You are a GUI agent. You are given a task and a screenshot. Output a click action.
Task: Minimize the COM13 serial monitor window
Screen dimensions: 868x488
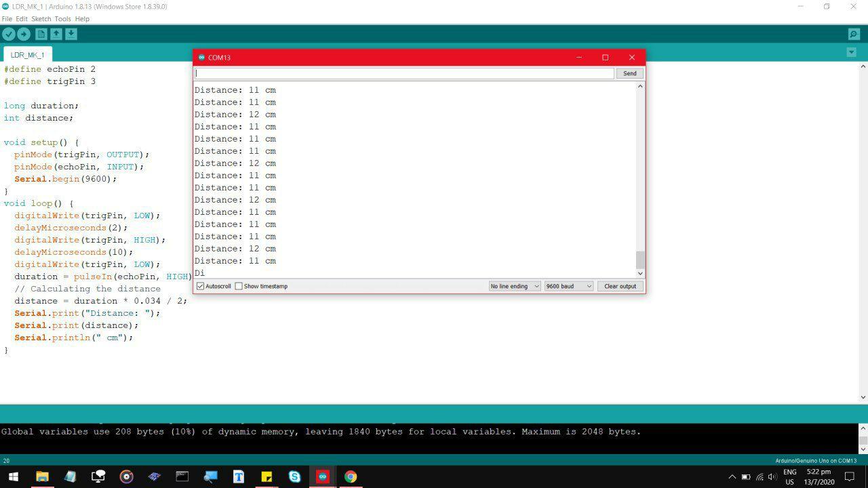click(x=579, y=58)
